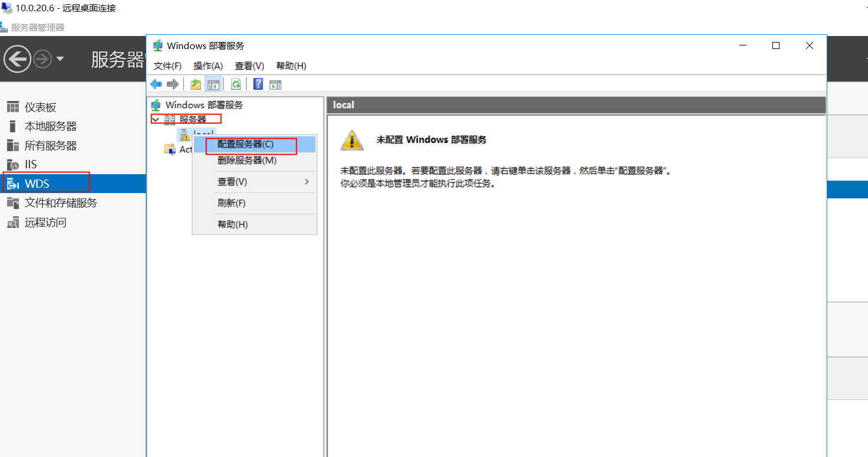Click the green Refresh toolbar icon
The image size is (868, 457).
point(236,84)
